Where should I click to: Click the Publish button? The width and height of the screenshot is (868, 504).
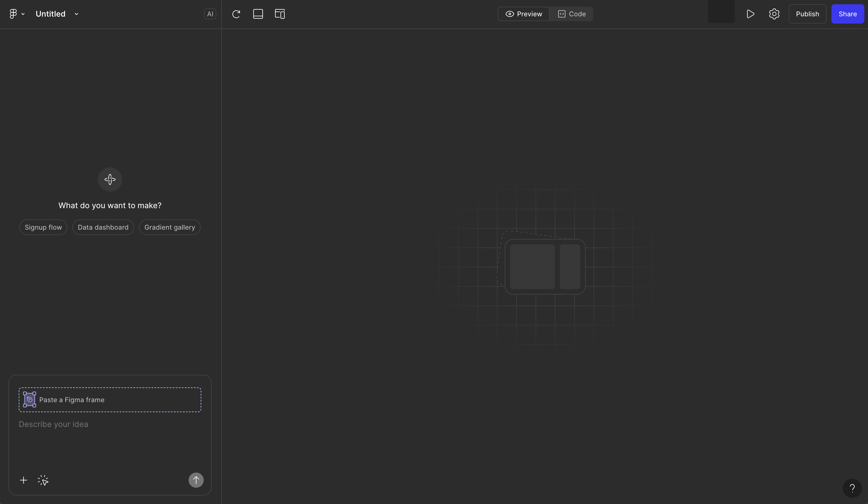807,14
